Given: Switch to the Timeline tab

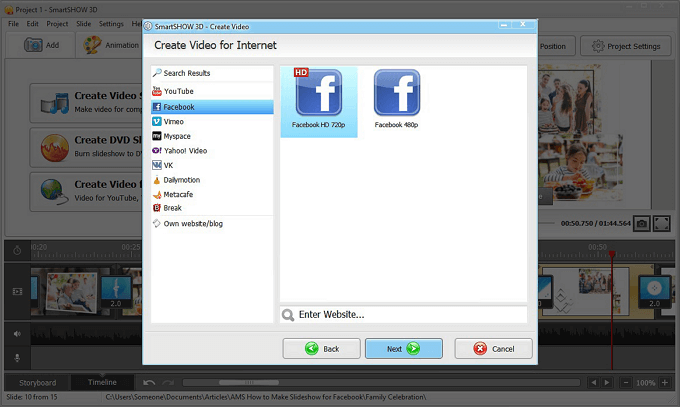Looking at the screenshot, I should [102, 382].
